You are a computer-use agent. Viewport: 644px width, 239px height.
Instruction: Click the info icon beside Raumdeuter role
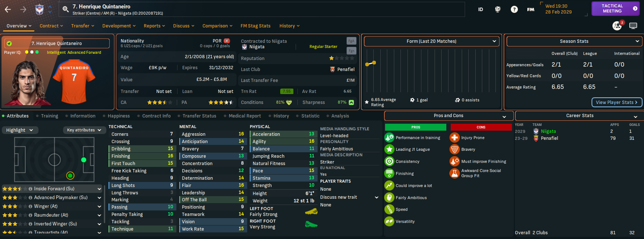click(x=30, y=215)
